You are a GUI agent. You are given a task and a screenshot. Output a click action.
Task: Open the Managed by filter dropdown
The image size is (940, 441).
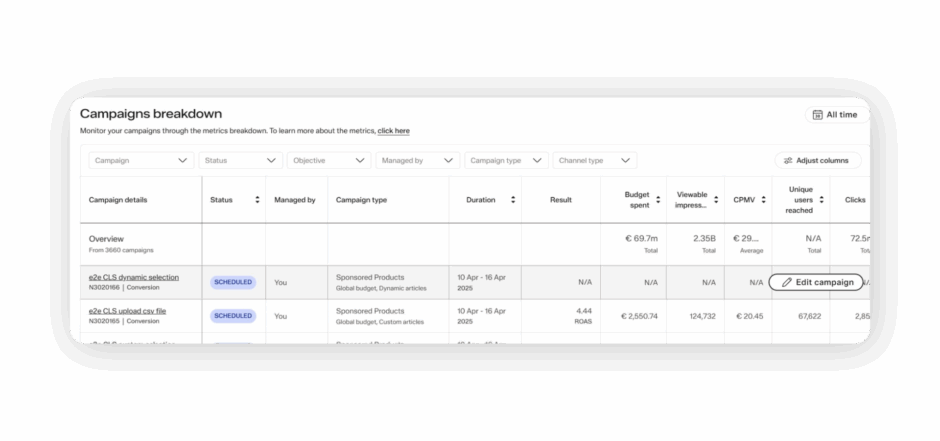coord(418,160)
